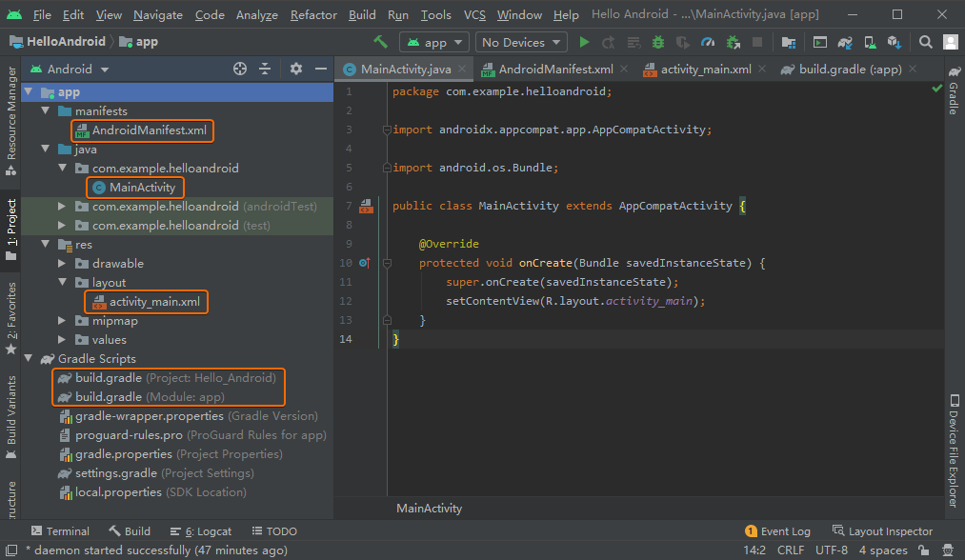Click the Debug app bug icon

tap(658, 42)
